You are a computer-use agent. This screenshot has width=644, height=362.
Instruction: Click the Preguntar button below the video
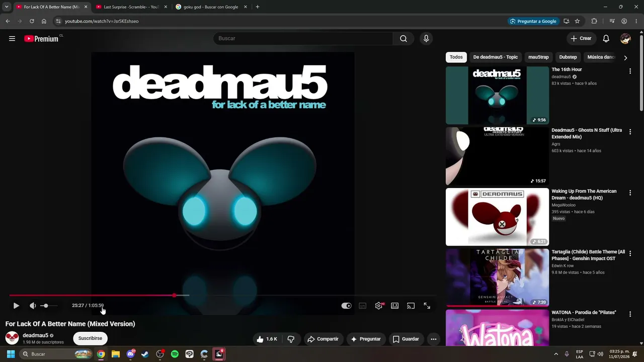tap(366, 339)
